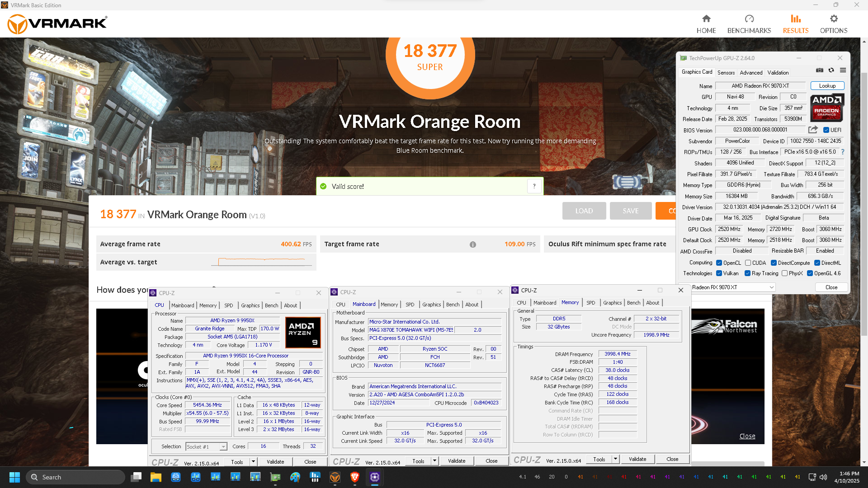Open VRMark BENCHMARKS section
The image size is (868, 488).
pyautogui.click(x=749, y=24)
